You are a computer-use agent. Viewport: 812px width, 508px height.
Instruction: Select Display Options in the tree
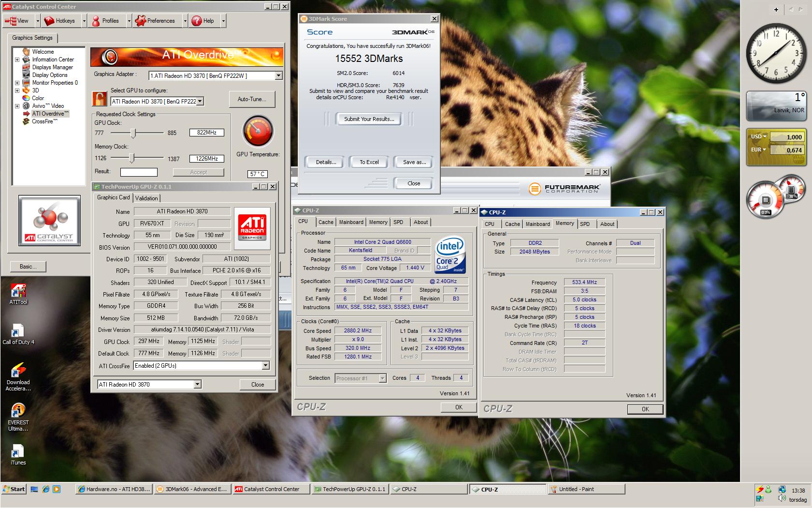click(x=50, y=75)
